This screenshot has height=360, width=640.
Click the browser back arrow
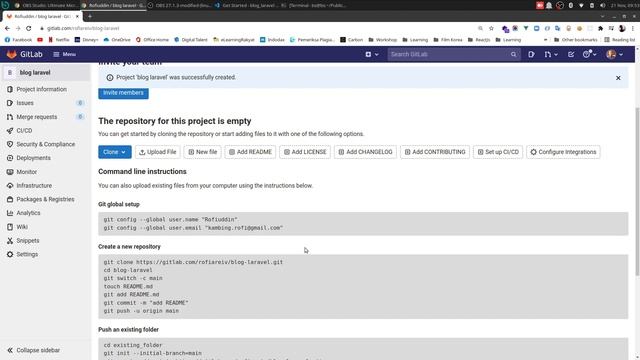(7, 28)
